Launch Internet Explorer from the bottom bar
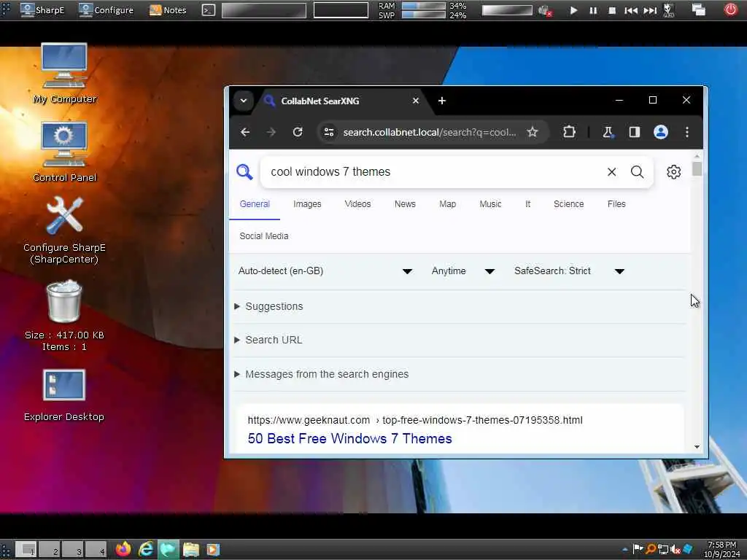This screenshot has width=747, height=560. (146, 550)
